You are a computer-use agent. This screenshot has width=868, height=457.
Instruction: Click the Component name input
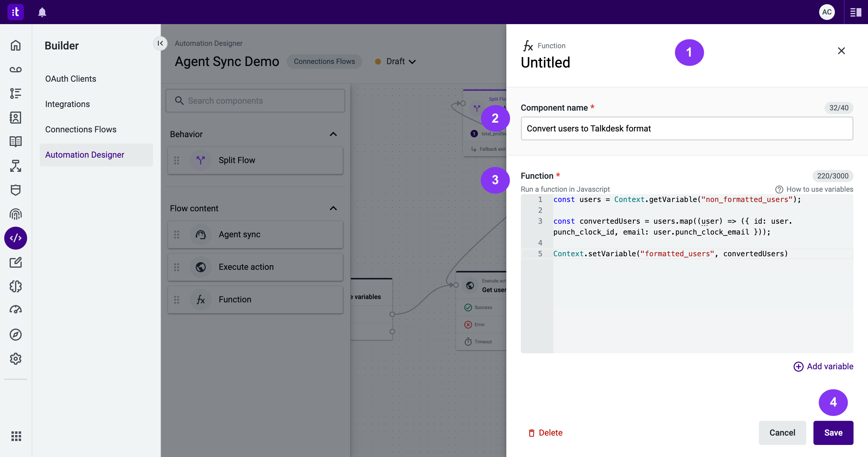point(687,128)
